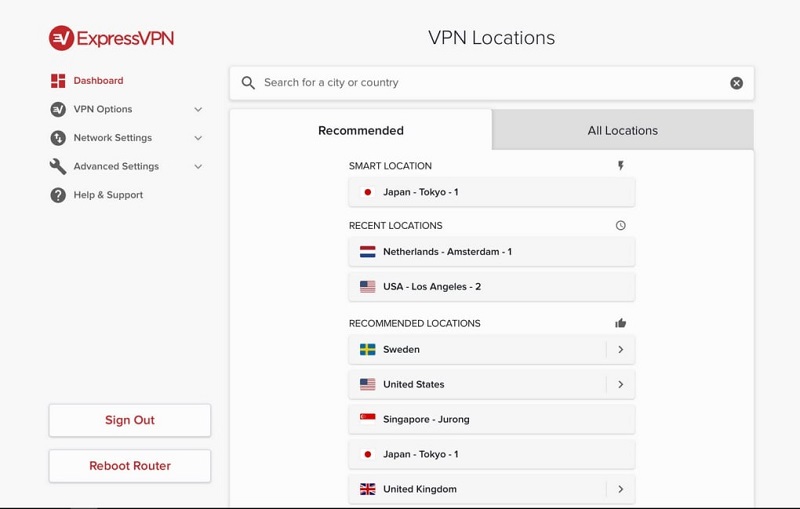Open the Dashboard grid icon

tap(58, 81)
